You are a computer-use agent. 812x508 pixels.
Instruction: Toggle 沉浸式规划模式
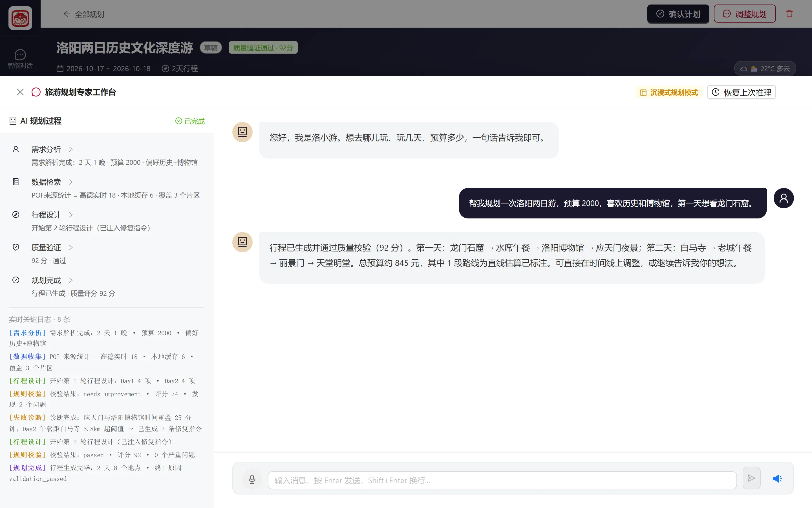669,92
